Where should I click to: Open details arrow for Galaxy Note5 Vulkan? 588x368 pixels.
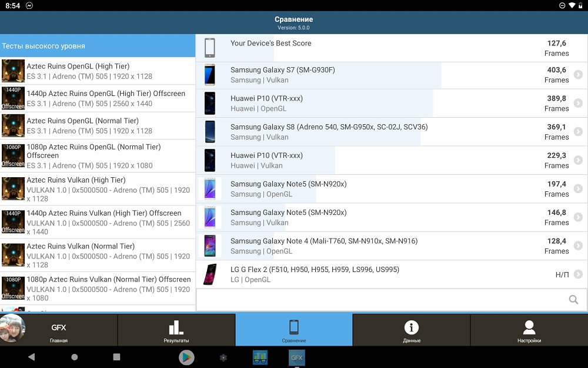coord(578,217)
